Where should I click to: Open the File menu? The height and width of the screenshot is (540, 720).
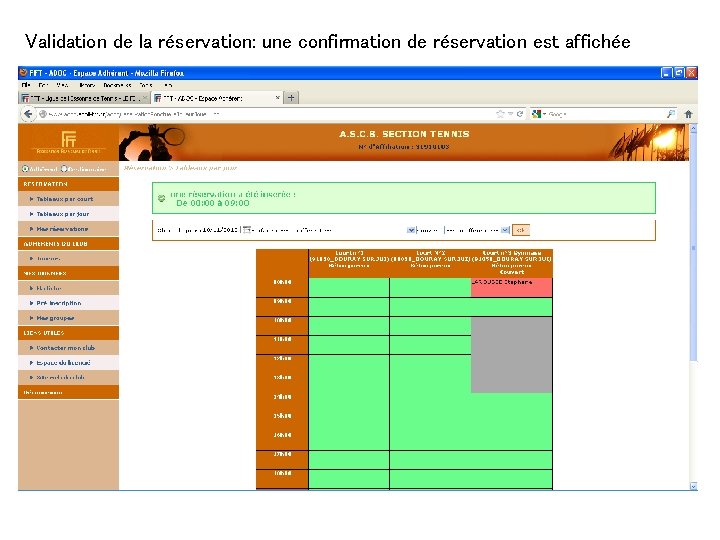[26, 85]
